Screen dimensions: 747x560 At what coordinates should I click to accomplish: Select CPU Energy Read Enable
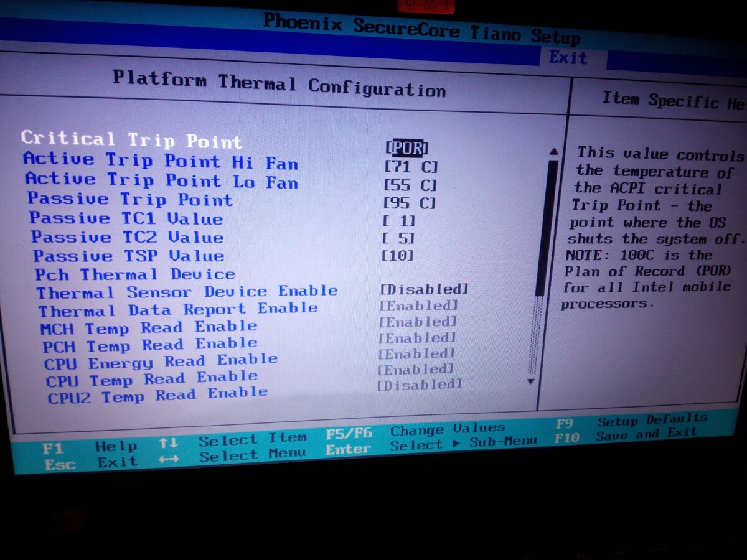[161, 362]
